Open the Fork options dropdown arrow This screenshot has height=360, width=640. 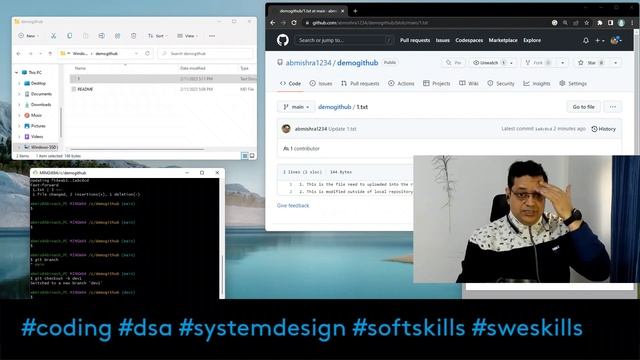click(x=562, y=63)
